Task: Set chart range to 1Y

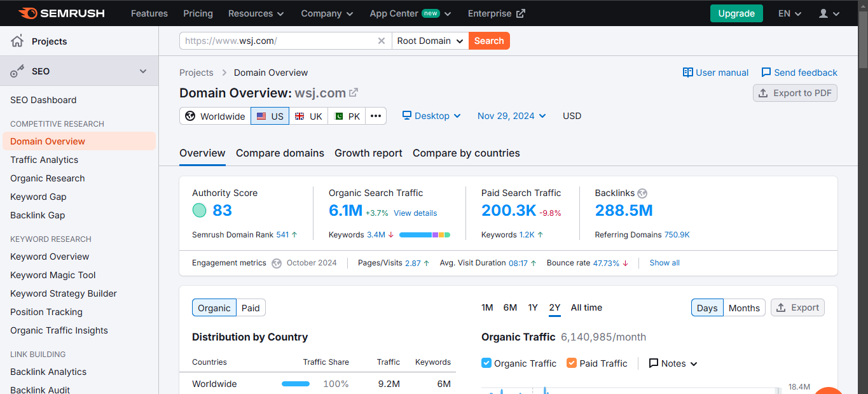Action: [533, 307]
